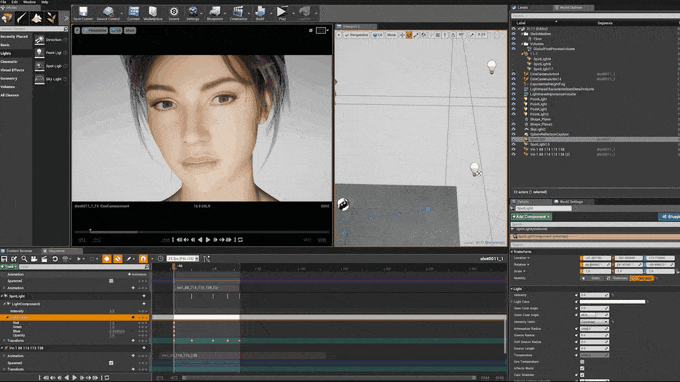Toggle the Use Temperature checkbox
This screenshot has height=382, width=680.
[x=582, y=362]
